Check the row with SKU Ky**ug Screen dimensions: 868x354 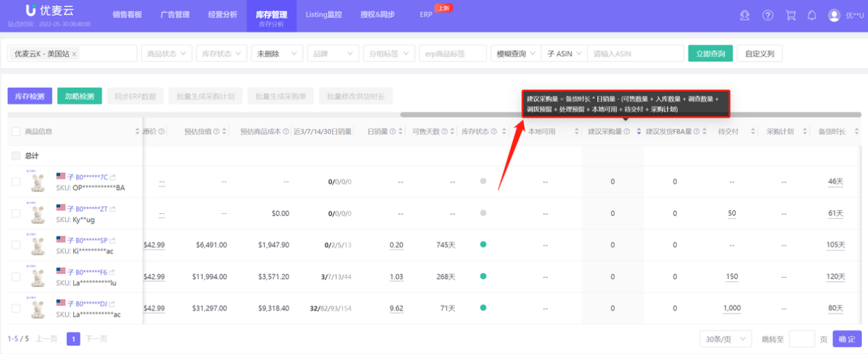click(x=16, y=213)
